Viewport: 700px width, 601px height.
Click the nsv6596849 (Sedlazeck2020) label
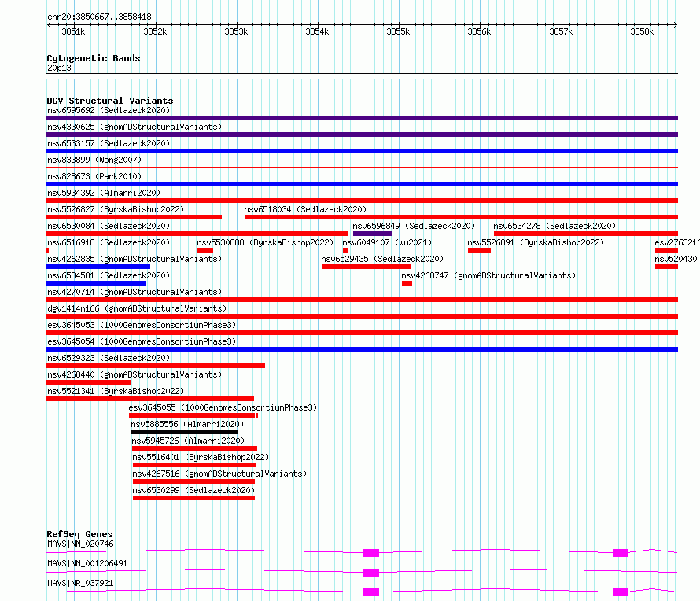[414, 226]
